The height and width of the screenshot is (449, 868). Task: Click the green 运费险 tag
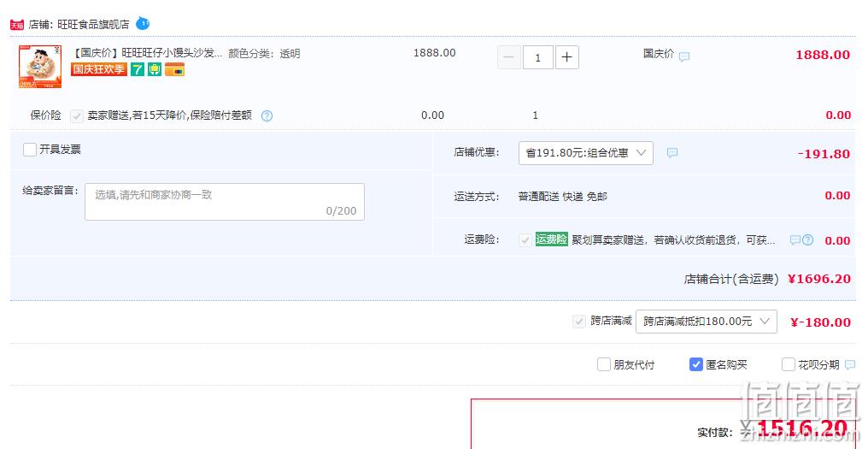coord(551,239)
